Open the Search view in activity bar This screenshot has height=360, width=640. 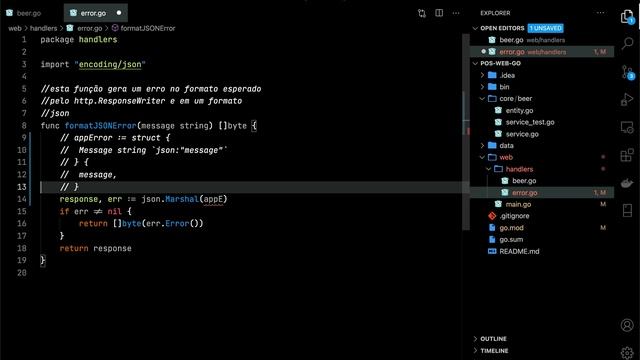coord(627,43)
